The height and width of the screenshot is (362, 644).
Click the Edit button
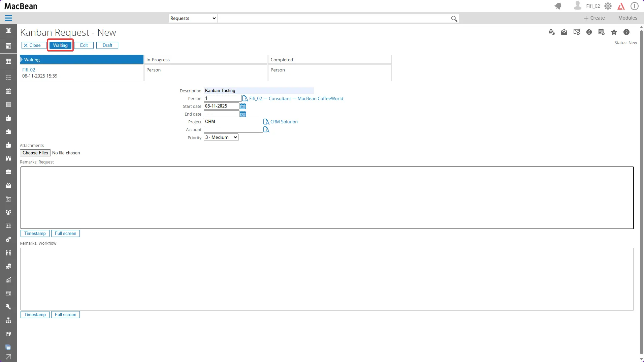click(x=84, y=45)
